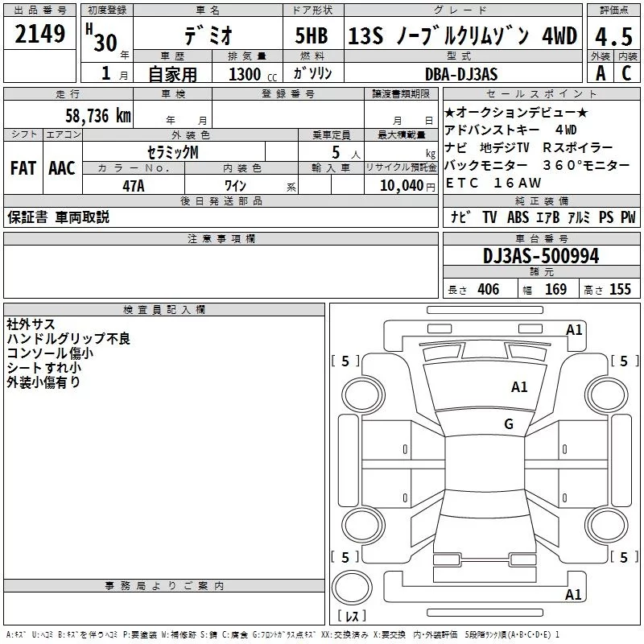Click the A1 mark on the hood
Screen dimensions: 644x644
tap(519, 387)
